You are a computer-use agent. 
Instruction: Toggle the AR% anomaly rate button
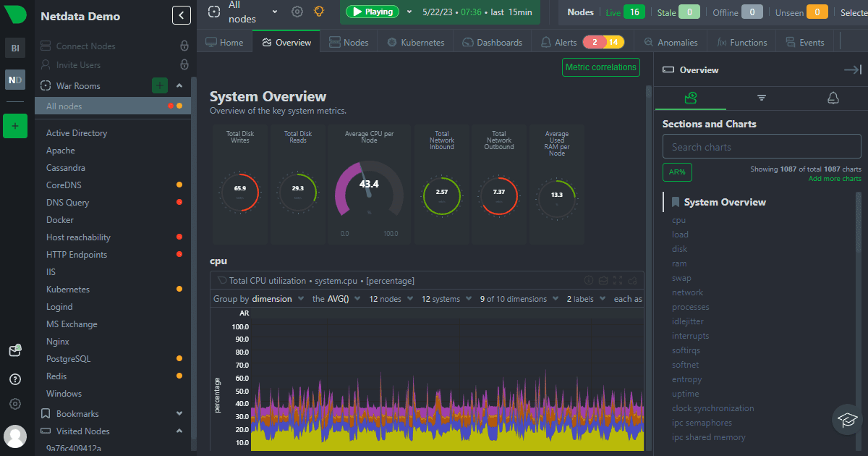tap(677, 172)
